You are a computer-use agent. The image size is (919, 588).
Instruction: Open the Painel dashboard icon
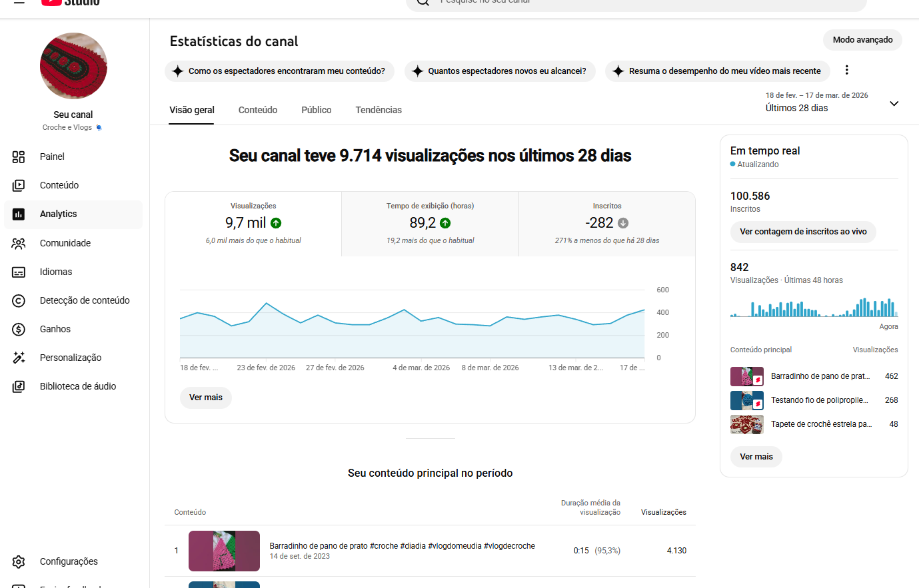pos(19,156)
